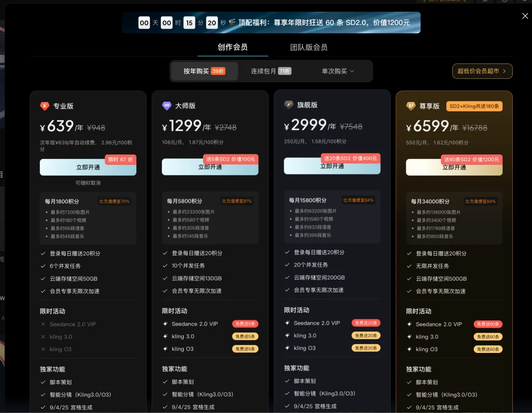Viewport: 532px width, 413px height.
Task: Click 免费送5条 badge for kling 3.0 in 大师版
Action: point(245,336)
